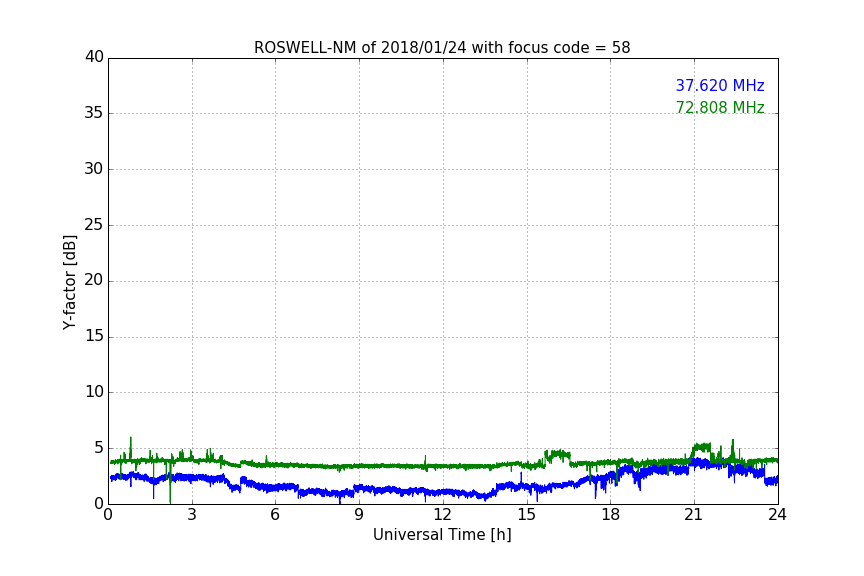Click the x-axis tick label '3'
Image resolution: width=864 pixels, height=576 pixels.
192,515
